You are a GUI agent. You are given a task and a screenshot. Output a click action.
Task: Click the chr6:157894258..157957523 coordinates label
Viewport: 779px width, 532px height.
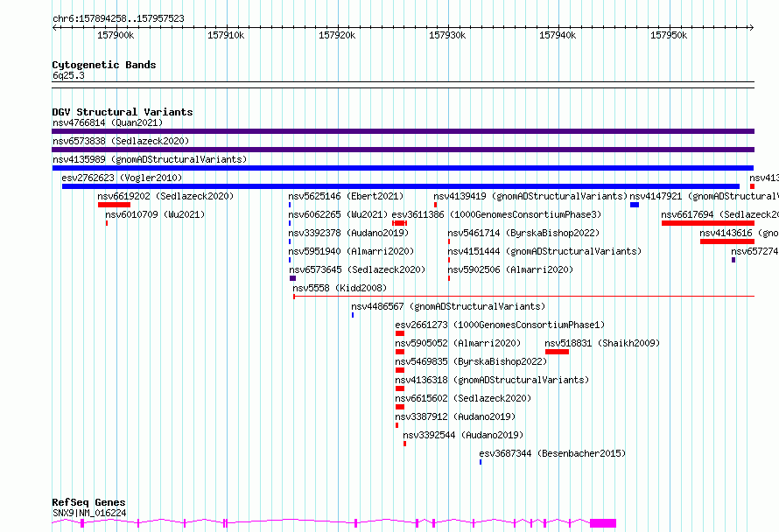(x=119, y=19)
